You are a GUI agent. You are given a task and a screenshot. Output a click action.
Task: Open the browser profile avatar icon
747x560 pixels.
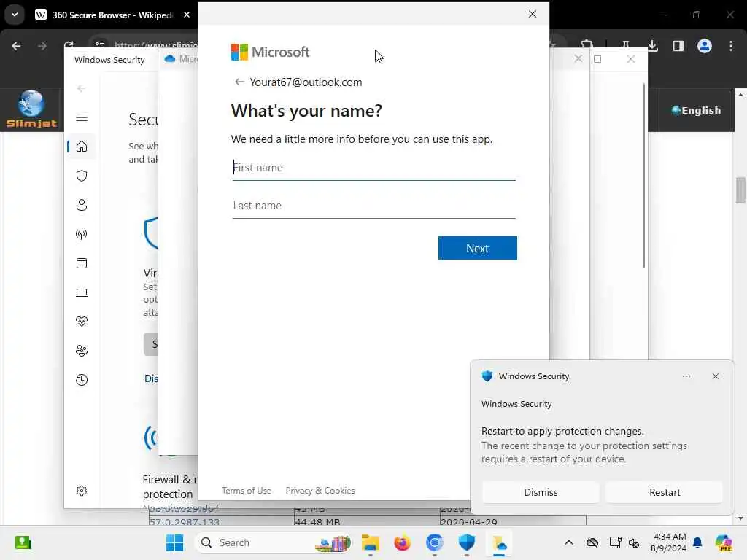705,46
